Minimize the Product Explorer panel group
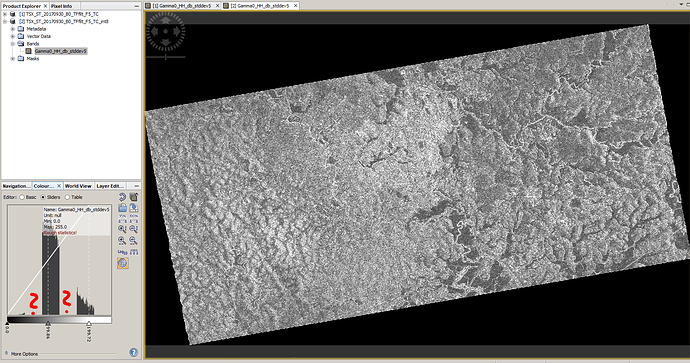This screenshot has height=363, width=690. pyautogui.click(x=136, y=6)
